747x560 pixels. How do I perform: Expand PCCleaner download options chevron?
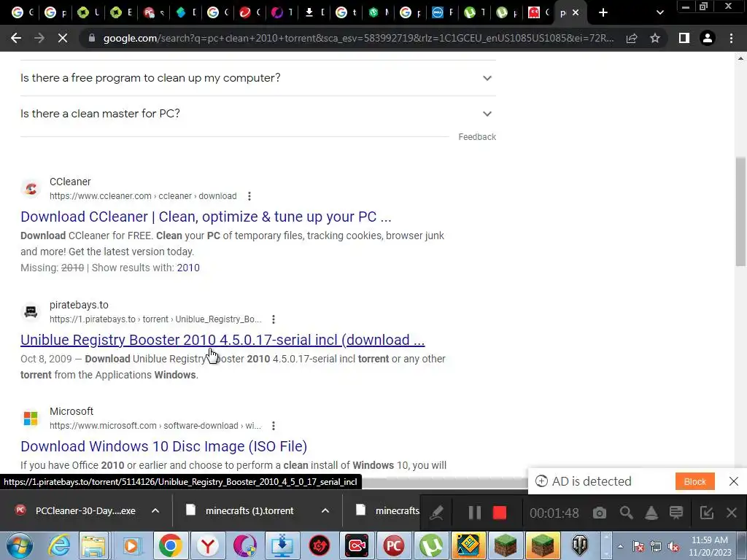tap(155, 510)
